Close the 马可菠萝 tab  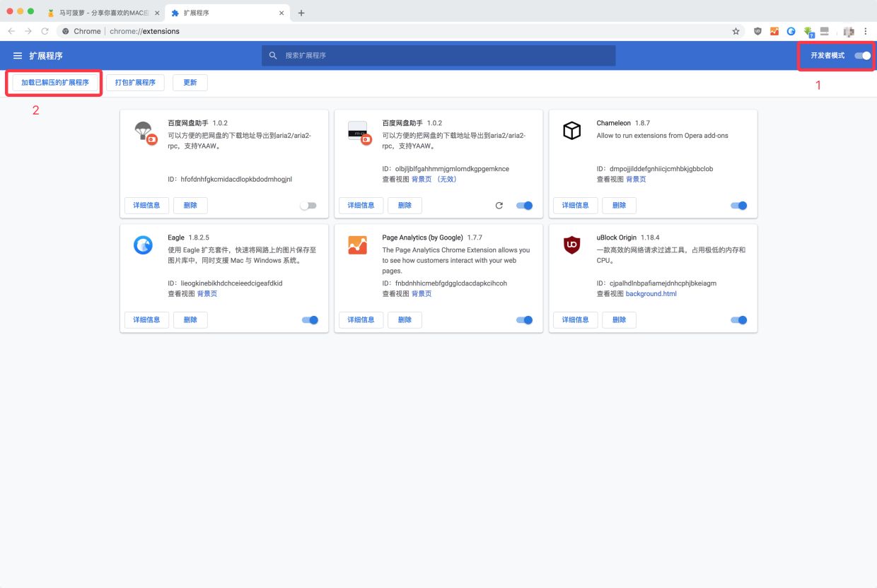click(157, 13)
